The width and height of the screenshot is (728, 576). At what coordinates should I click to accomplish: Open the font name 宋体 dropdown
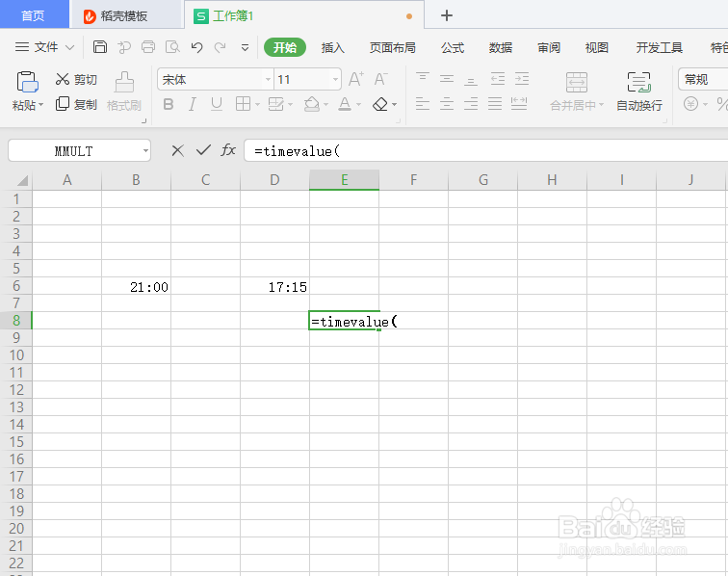268,79
